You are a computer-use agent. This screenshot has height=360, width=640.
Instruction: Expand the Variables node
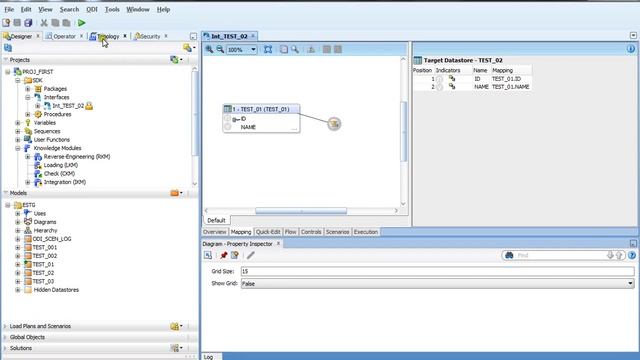[x=18, y=123]
